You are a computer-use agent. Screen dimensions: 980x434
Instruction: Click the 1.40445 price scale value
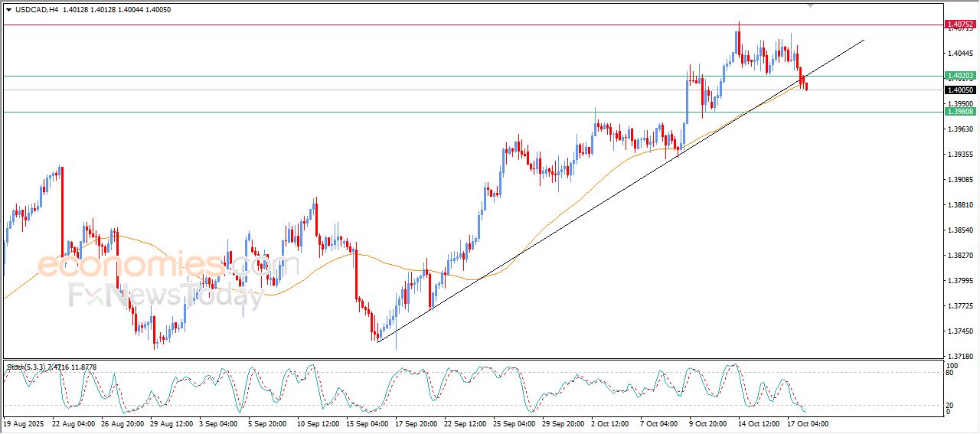point(960,54)
